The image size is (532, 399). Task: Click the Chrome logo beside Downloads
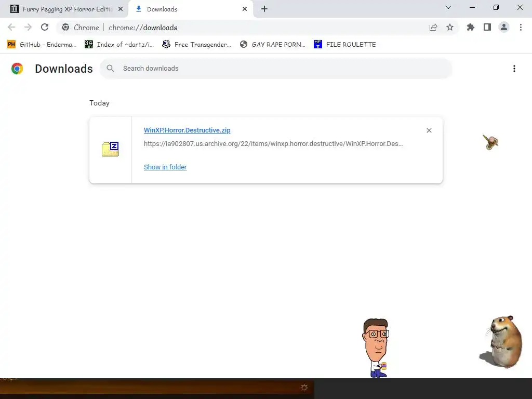(17, 69)
